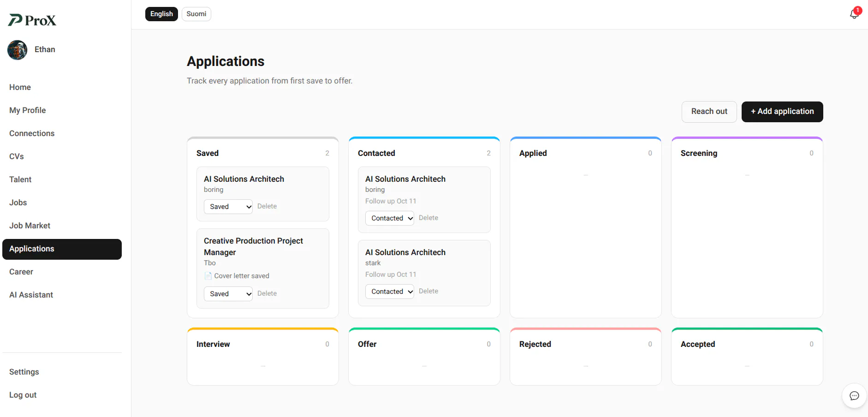Switch language to English
The width and height of the screenshot is (868, 417).
coord(161,14)
